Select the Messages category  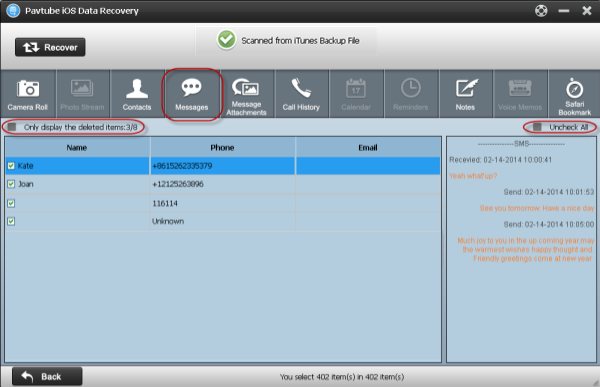[192, 94]
